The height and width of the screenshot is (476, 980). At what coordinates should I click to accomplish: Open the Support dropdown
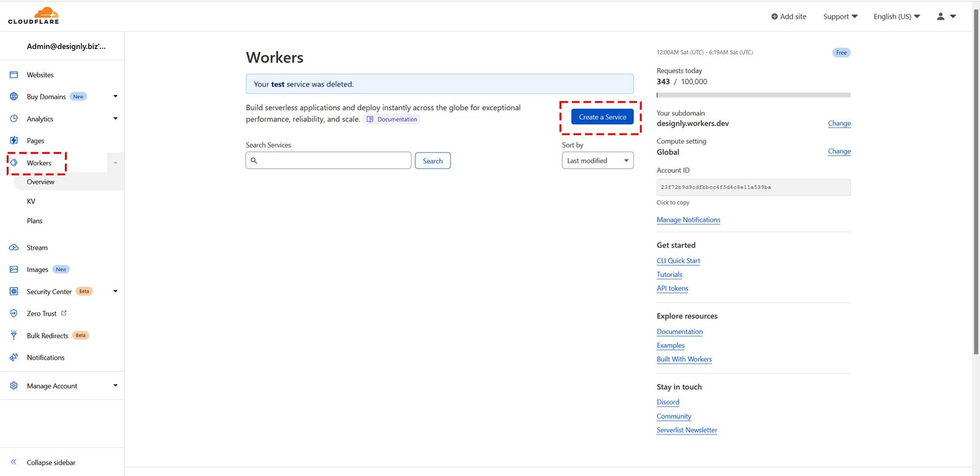[840, 17]
